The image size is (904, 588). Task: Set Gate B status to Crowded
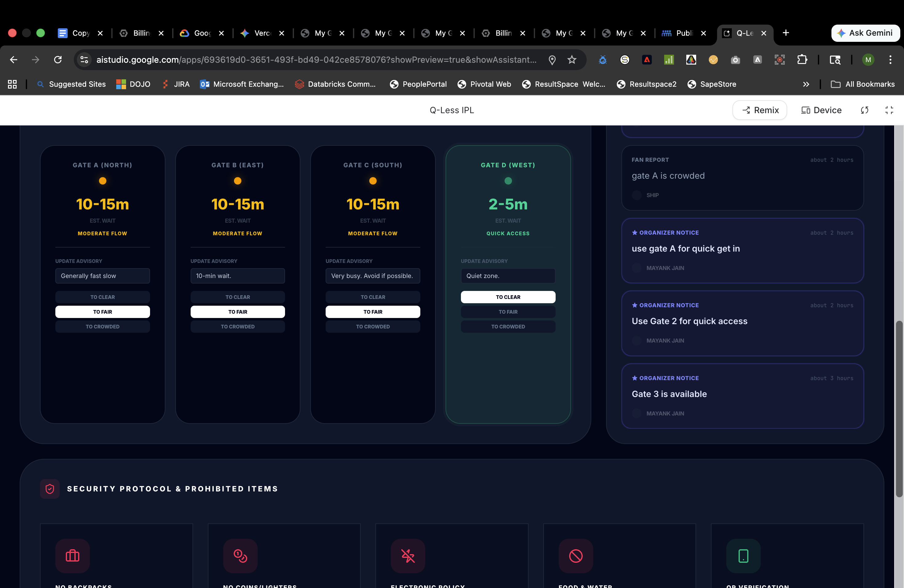pyautogui.click(x=238, y=327)
